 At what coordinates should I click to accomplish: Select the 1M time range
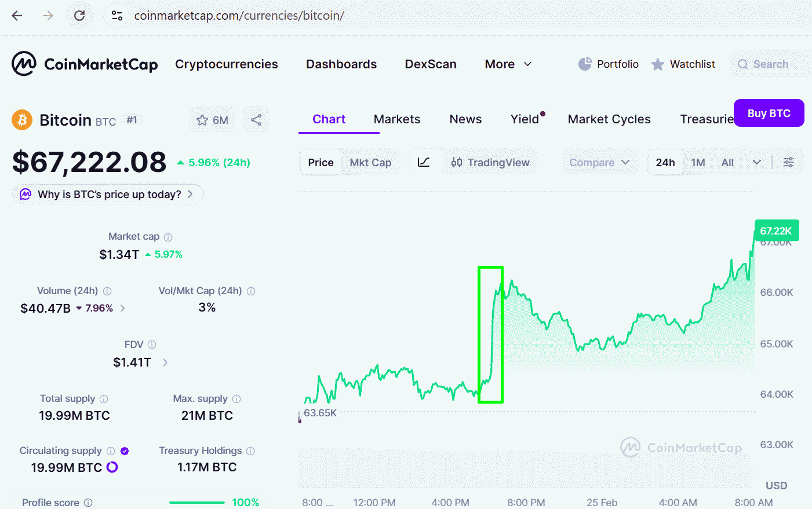coord(698,162)
